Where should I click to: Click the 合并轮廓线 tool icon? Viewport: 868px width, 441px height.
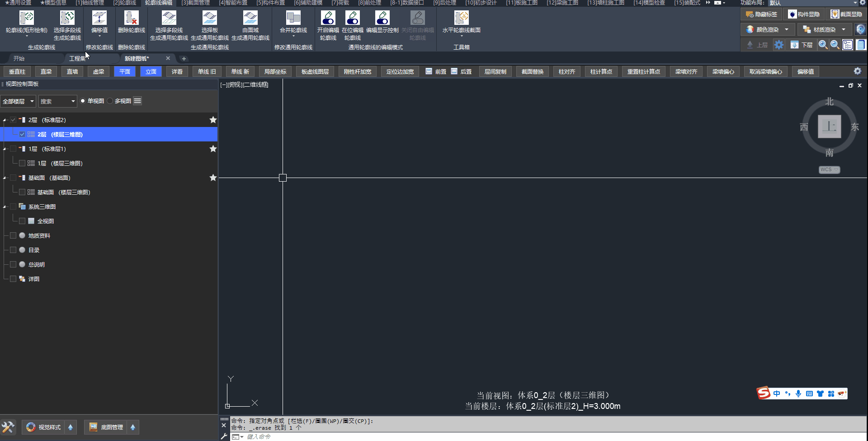pos(293,18)
